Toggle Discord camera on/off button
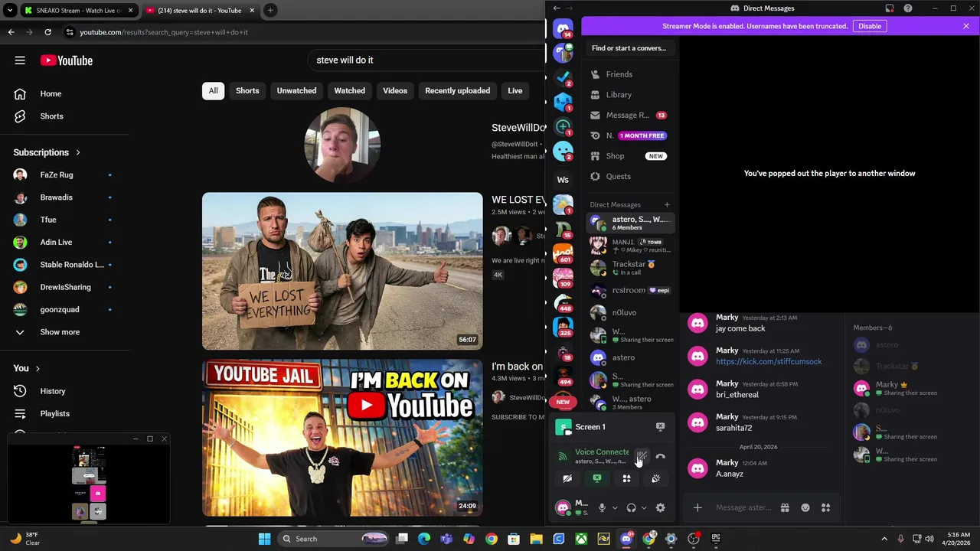This screenshot has height=551, width=980. click(x=567, y=478)
